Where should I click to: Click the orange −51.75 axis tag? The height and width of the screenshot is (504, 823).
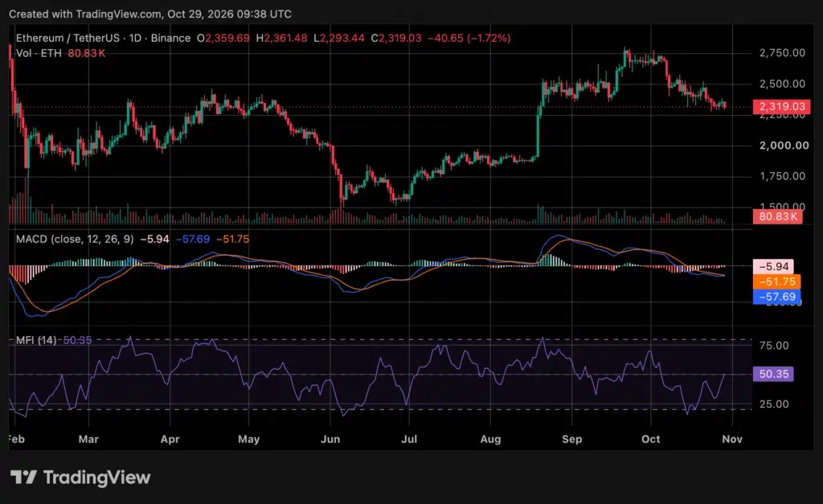[x=776, y=281]
